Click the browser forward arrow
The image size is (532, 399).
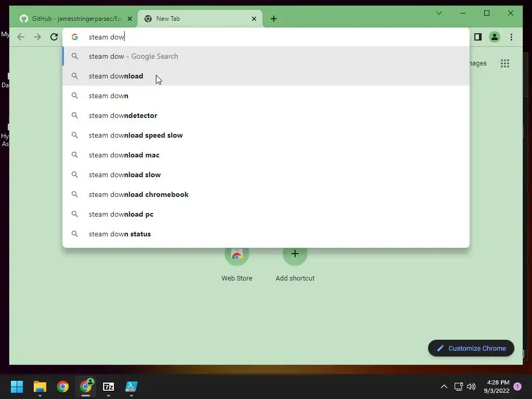click(37, 37)
